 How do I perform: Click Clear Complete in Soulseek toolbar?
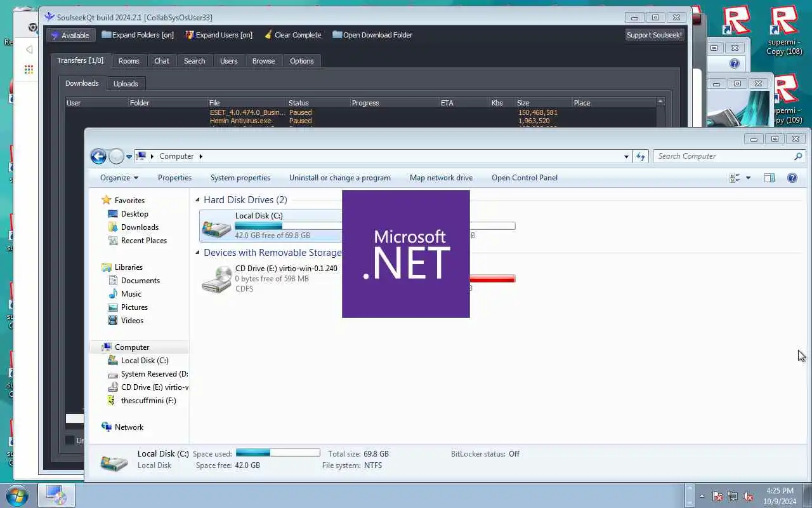[x=292, y=35]
